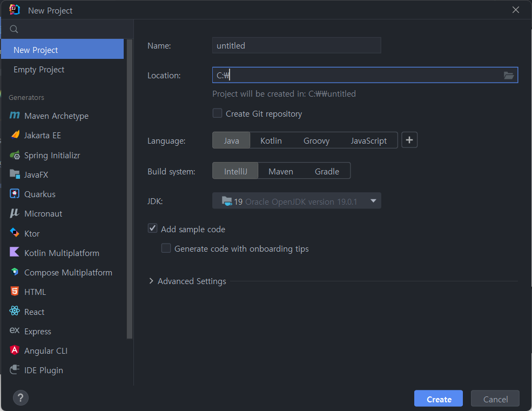Select the Maven Archetype generator icon
This screenshot has width=532, height=411.
point(15,116)
